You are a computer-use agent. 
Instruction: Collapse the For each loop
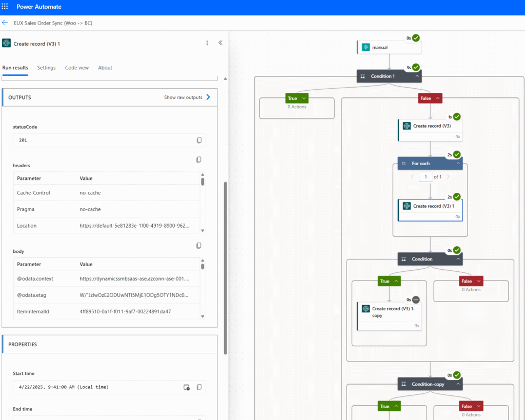[x=458, y=164]
